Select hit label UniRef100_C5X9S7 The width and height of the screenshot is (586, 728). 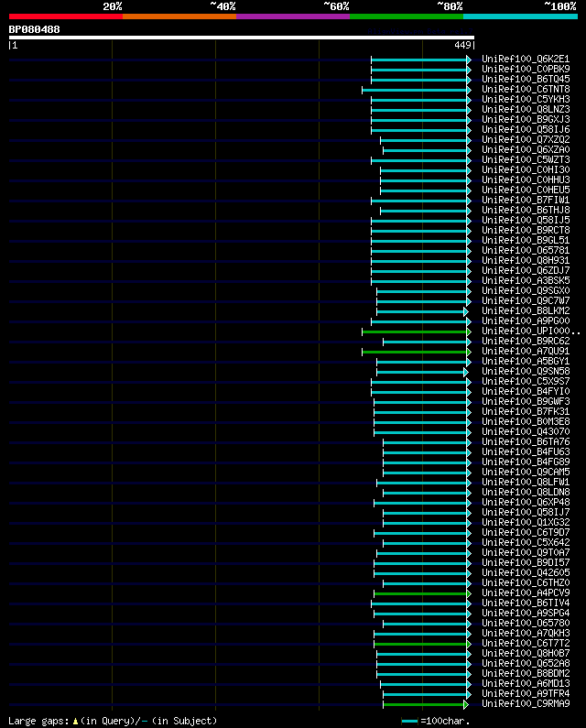tap(526, 381)
